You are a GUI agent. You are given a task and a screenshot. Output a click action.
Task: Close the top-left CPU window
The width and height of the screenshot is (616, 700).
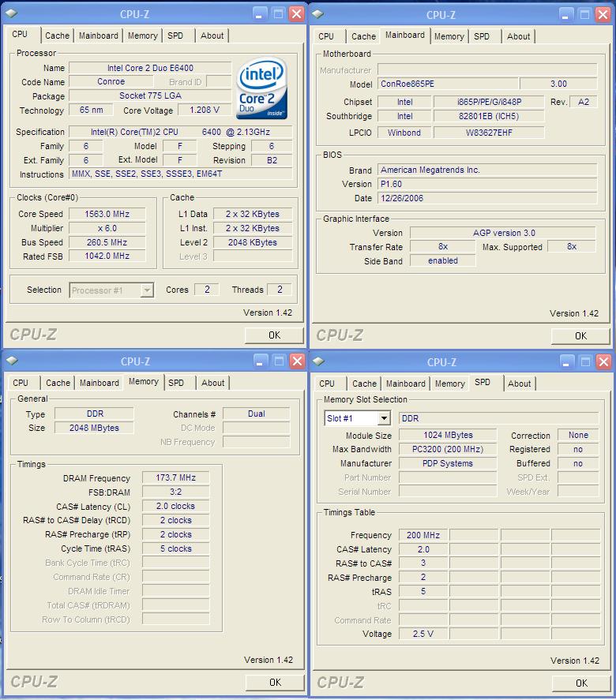[297, 14]
